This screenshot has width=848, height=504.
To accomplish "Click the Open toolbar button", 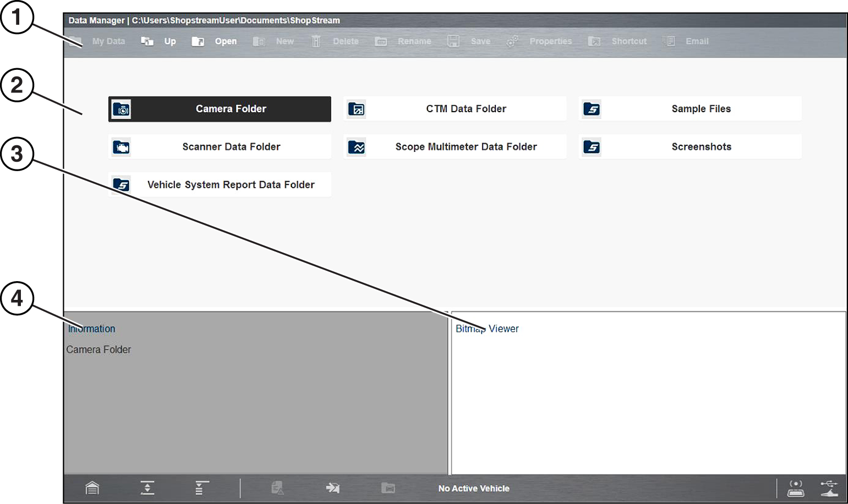I will coord(214,41).
